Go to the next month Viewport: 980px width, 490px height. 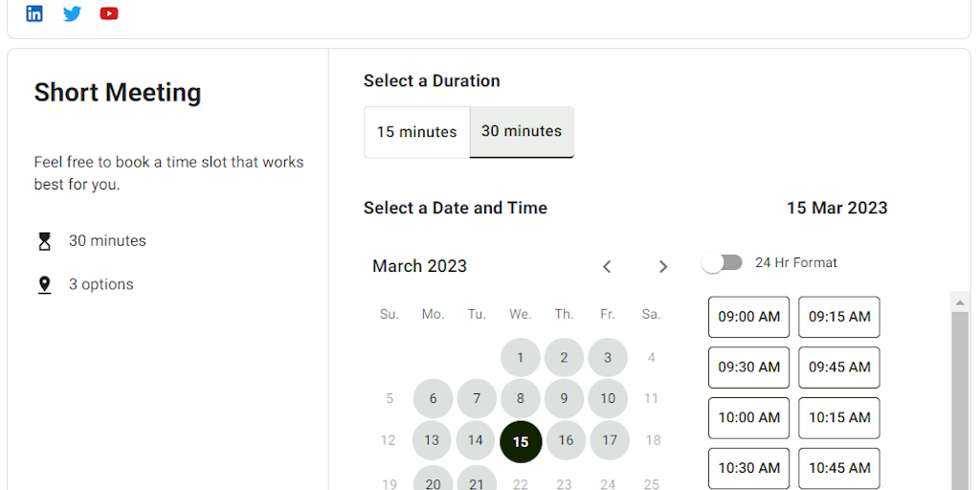pyautogui.click(x=662, y=266)
